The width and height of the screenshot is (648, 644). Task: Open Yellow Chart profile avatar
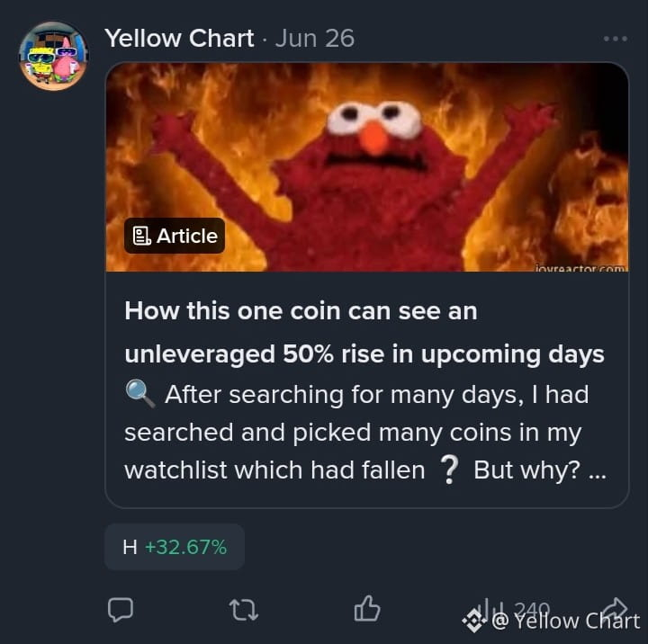pos(53,56)
